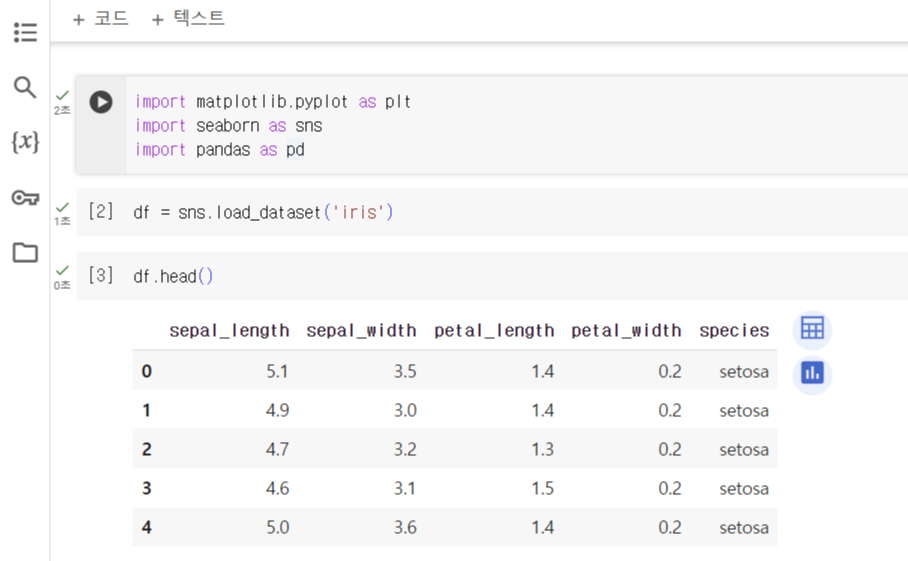
Task: Run the import cell with the play button
Action: point(101,102)
